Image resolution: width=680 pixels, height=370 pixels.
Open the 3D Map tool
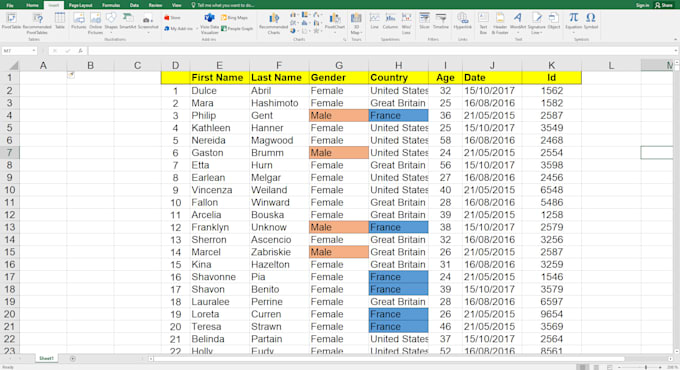point(356,23)
